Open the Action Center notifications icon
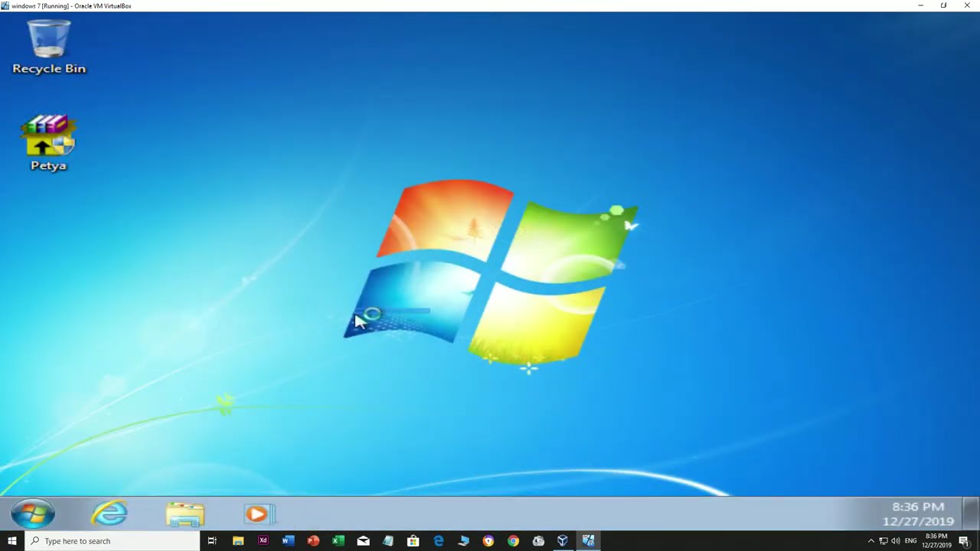The height and width of the screenshot is (551, 980). pyautogui.click(x=964, y=541)
